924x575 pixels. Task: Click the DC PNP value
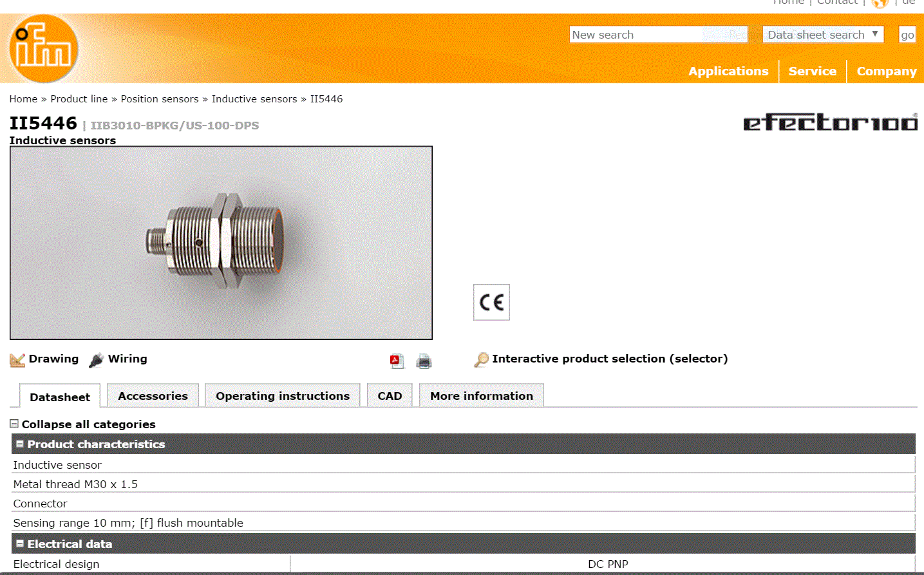tap(608, 563)
